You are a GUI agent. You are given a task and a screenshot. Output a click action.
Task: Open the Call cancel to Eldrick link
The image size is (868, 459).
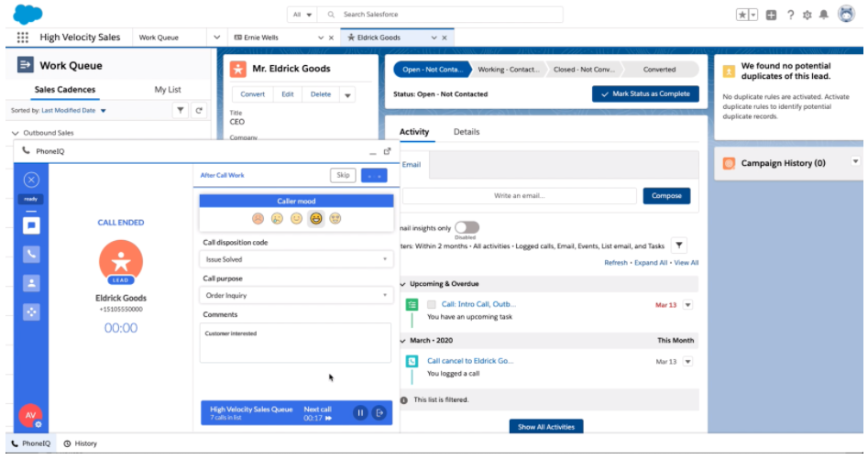470,361
